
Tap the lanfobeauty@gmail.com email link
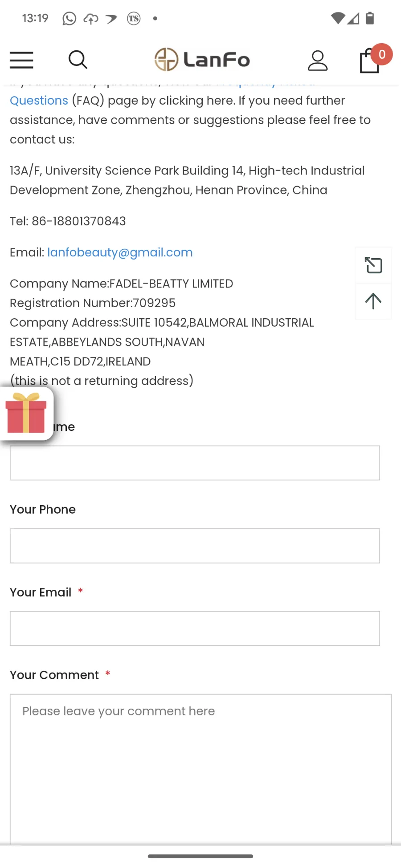(120, 252)
